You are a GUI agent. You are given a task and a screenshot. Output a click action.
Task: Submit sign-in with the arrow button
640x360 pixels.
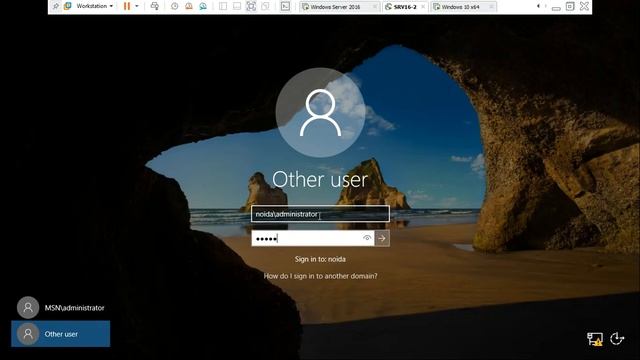click(382, 238)
